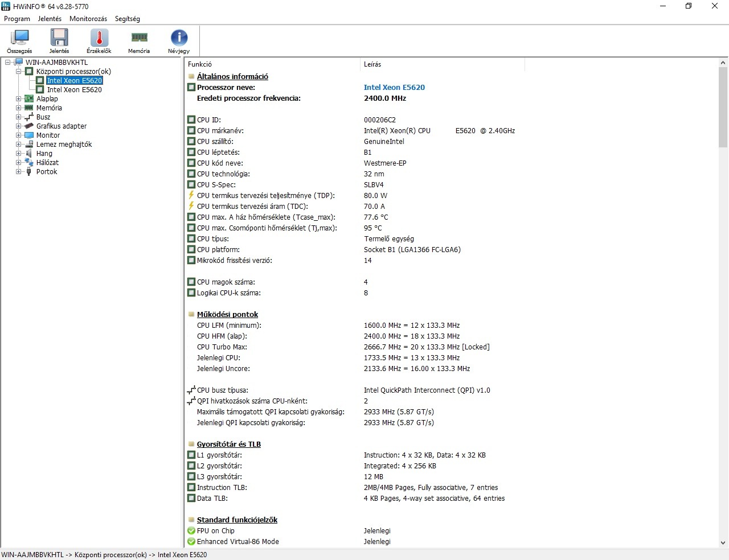Select the Standard funkciójelzők heading

[x=237, y=520]
